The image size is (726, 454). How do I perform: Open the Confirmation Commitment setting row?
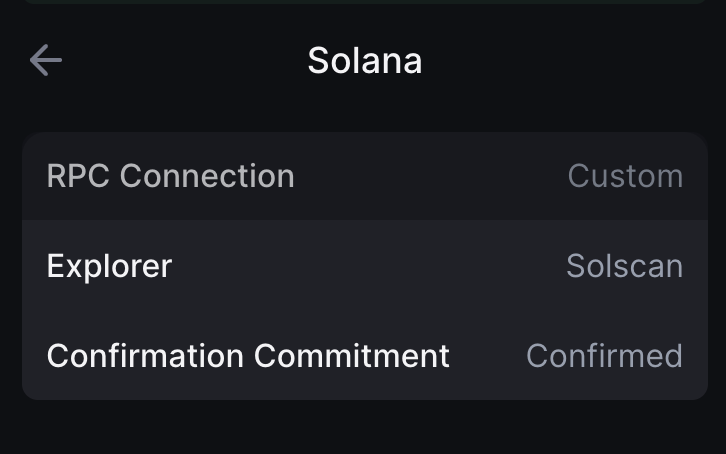point(364,356)
